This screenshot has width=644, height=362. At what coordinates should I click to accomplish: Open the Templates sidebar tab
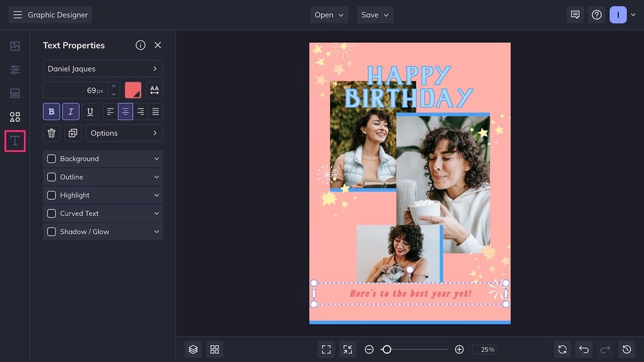click(x=15, y=93)
